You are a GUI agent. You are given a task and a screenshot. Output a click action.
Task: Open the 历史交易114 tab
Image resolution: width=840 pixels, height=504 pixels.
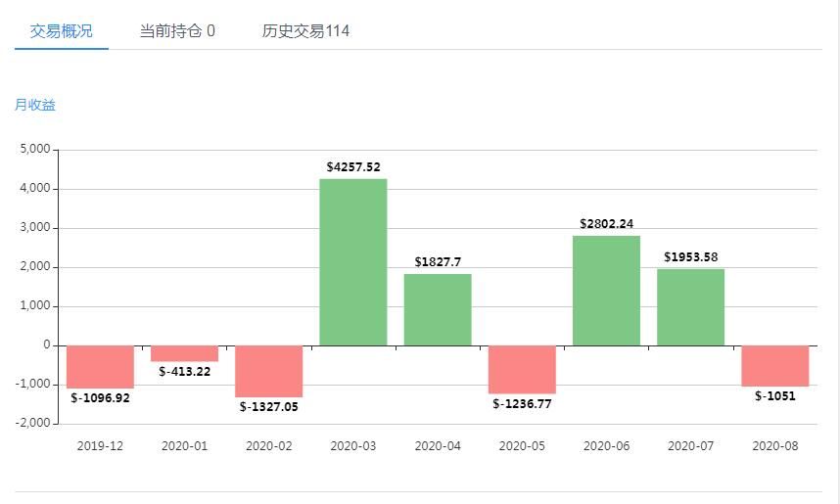click(x=305, y=31)
